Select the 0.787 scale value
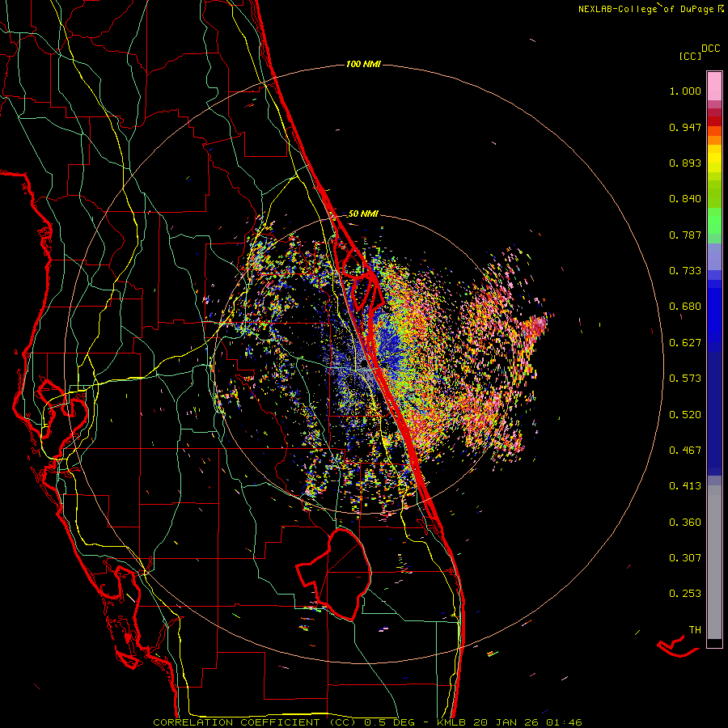This screenshot has height=728, width=728. pyautogui.click(x=685, y=235)
